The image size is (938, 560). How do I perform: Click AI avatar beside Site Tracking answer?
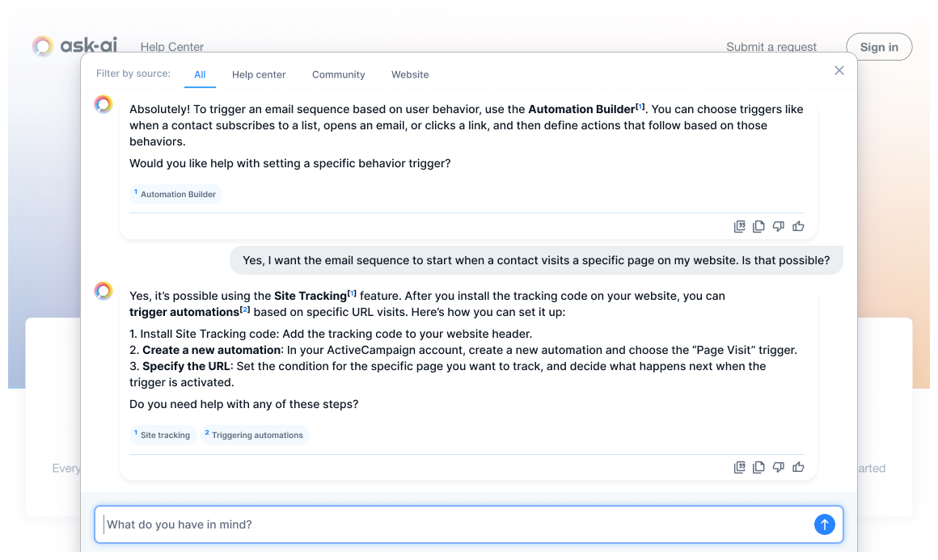pyautogui.click(x=104, y=290)
